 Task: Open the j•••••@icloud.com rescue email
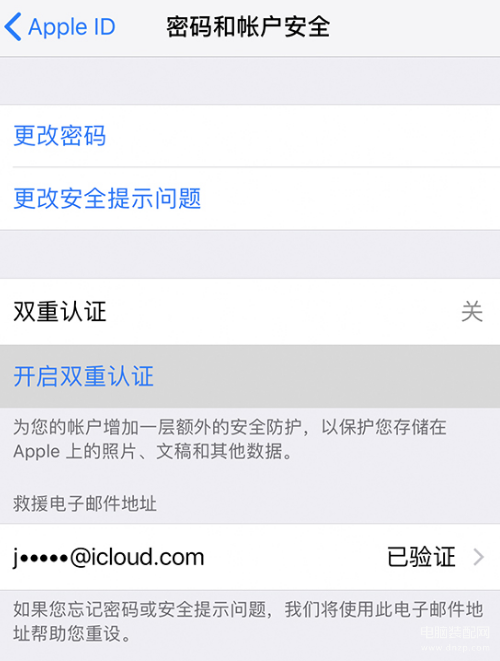(x=250, y=557)
